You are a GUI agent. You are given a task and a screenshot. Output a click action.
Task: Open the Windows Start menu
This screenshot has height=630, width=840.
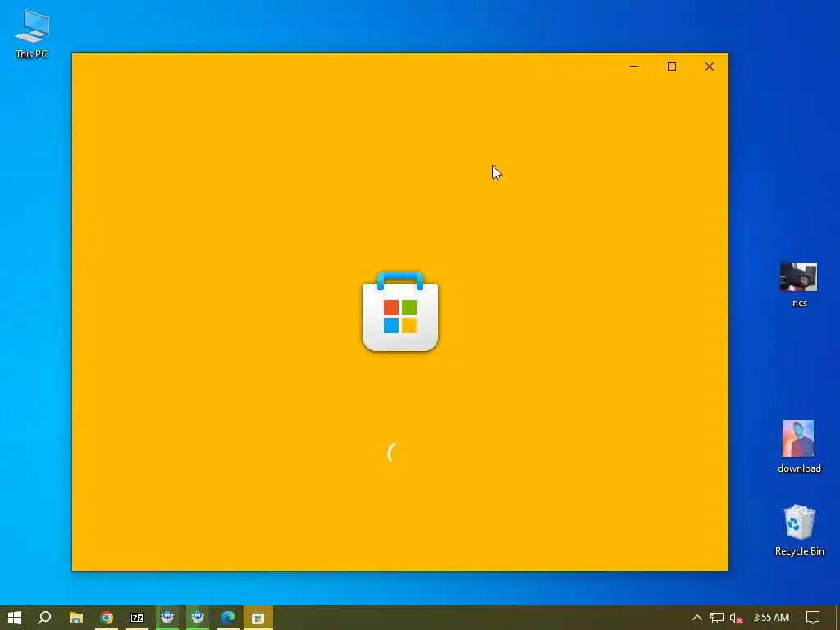[x=15, y=618]
